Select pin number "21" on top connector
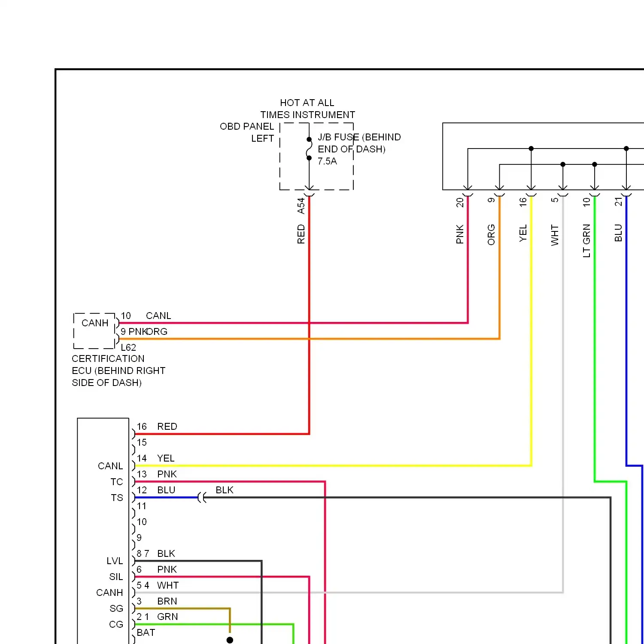644x644 pixels. (x=618, y=202)
